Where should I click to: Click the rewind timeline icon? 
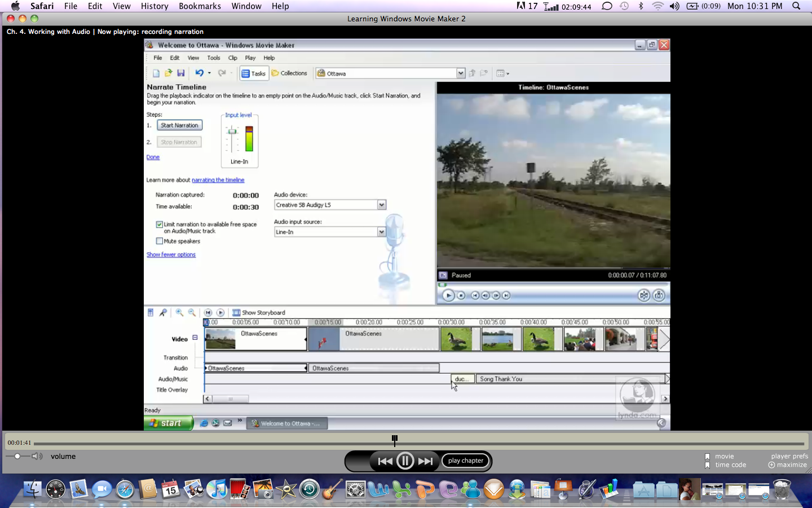(208, 313)
